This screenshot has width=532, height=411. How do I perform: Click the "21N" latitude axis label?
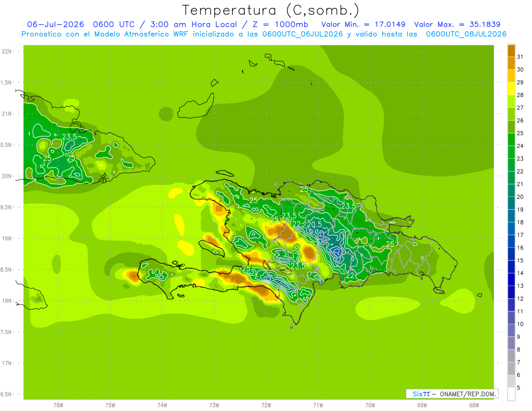click(x=8, y=114)
